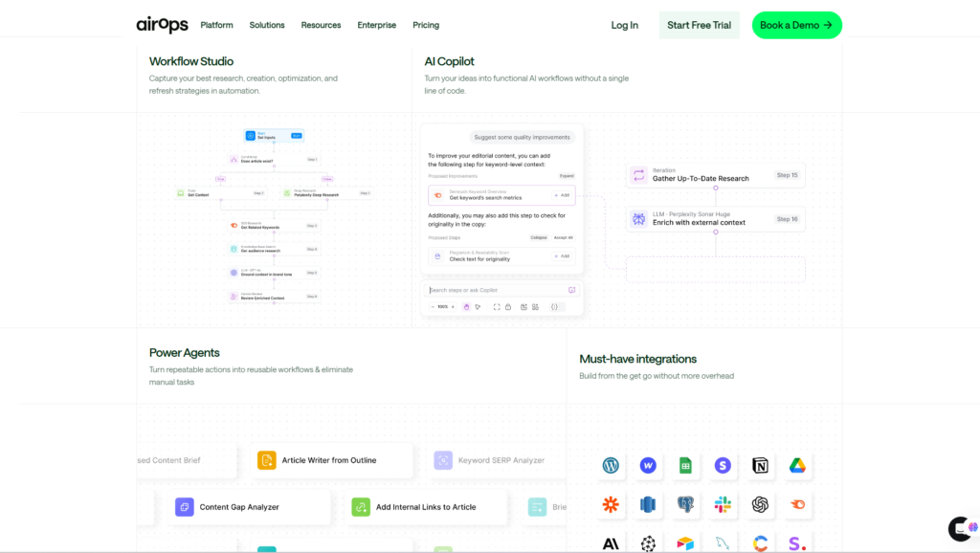980x553 pixels.
Task: Click the Must-have integrations heading
Action: (637, 359)
